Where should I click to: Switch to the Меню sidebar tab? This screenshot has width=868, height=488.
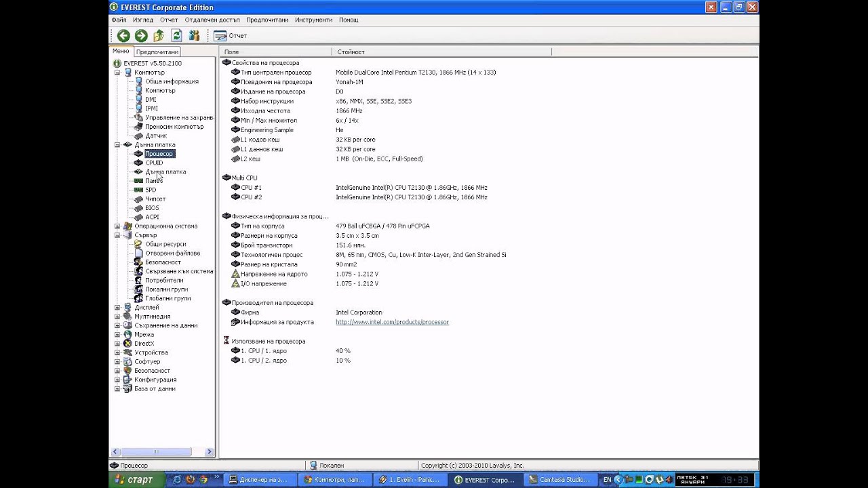pos(121,51)
